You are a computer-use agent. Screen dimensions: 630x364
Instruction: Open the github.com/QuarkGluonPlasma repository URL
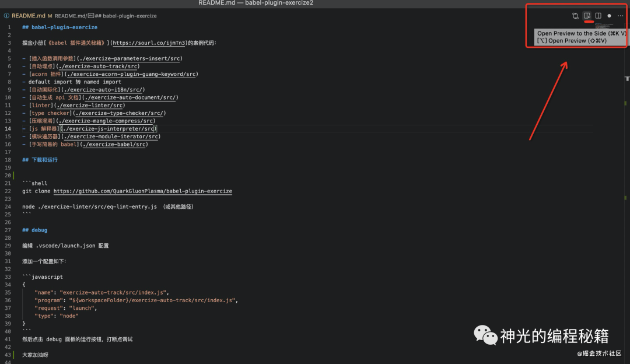point(143,191)
